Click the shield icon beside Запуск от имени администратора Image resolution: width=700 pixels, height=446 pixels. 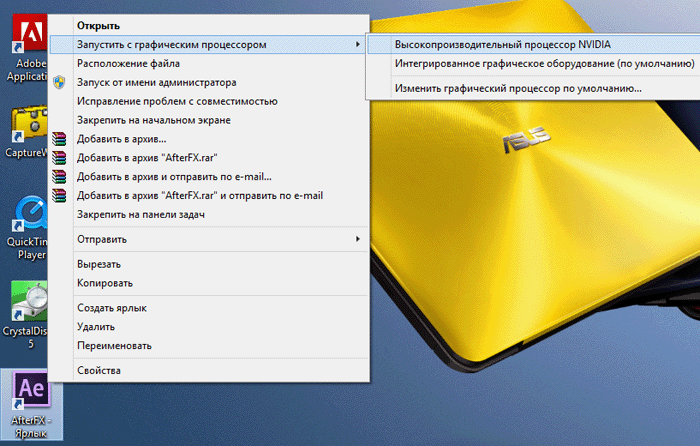tap(59, 82)
